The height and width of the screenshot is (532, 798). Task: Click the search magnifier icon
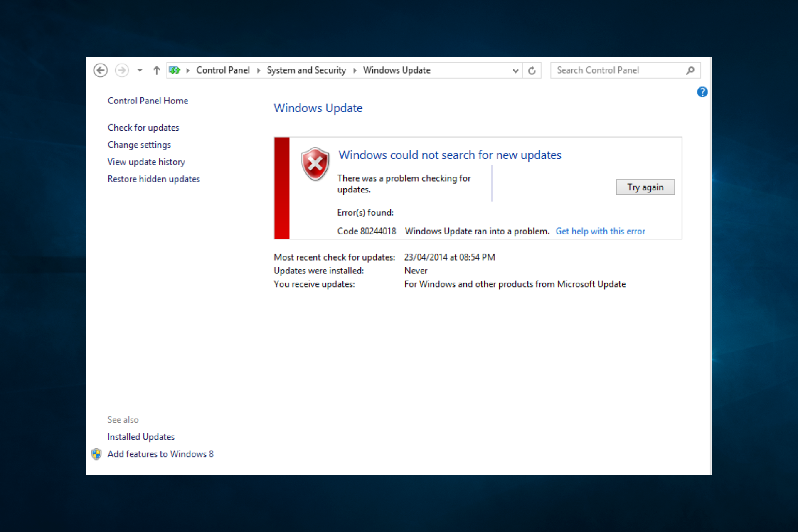coord(690,71)
